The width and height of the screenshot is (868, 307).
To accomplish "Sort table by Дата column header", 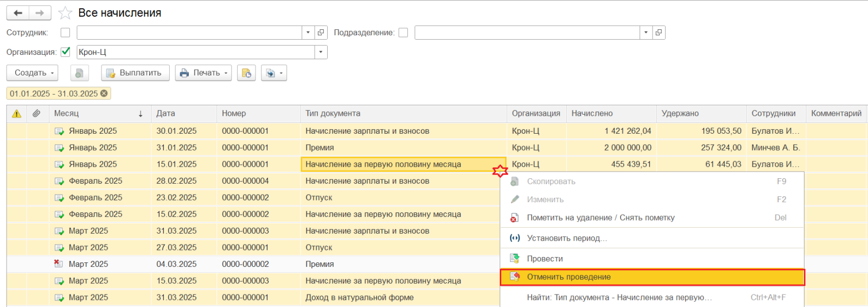I will (x=166, y=114).
